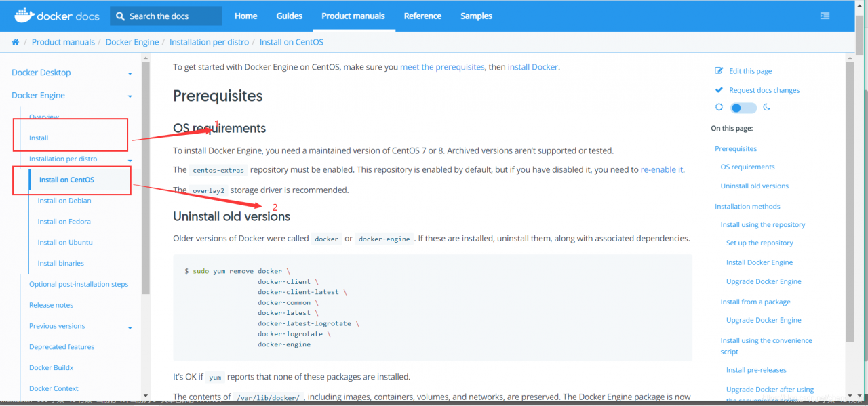Screen dimensions: 868x406
Task: Select the Product manuals tab
Action: click(x=353, y=16)
